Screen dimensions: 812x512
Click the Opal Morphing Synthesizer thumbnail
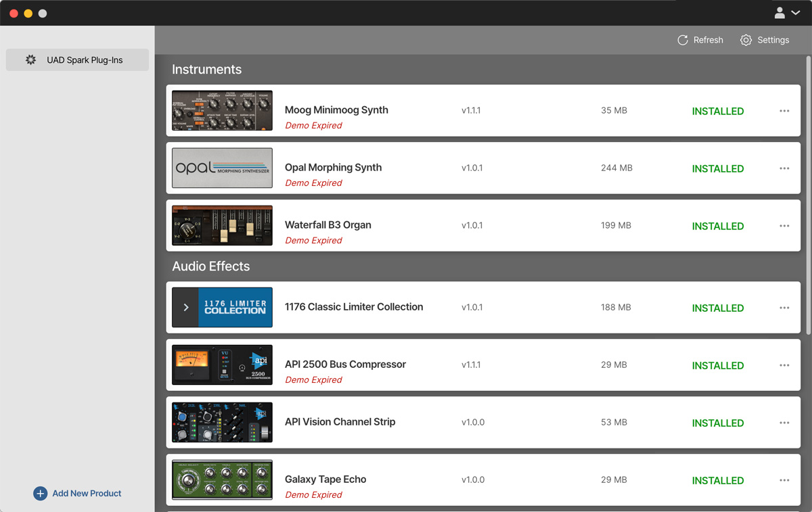[222, 168]
